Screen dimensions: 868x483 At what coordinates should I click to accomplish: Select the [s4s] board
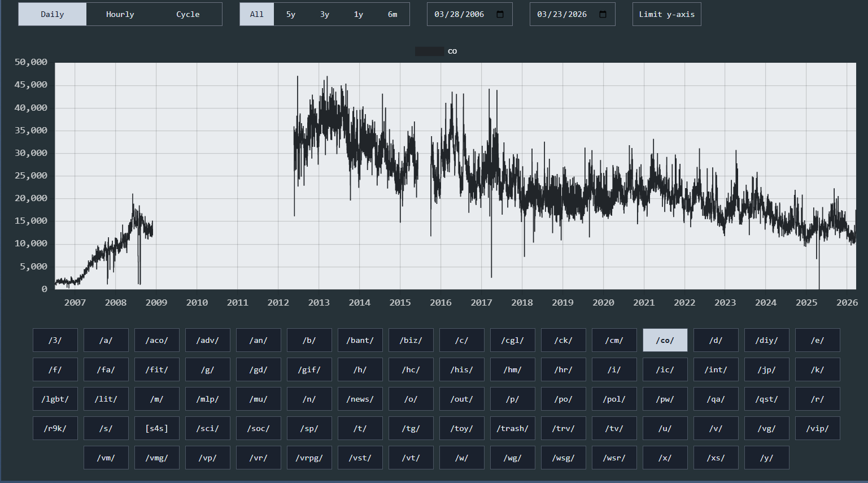(x=157, y=428)
